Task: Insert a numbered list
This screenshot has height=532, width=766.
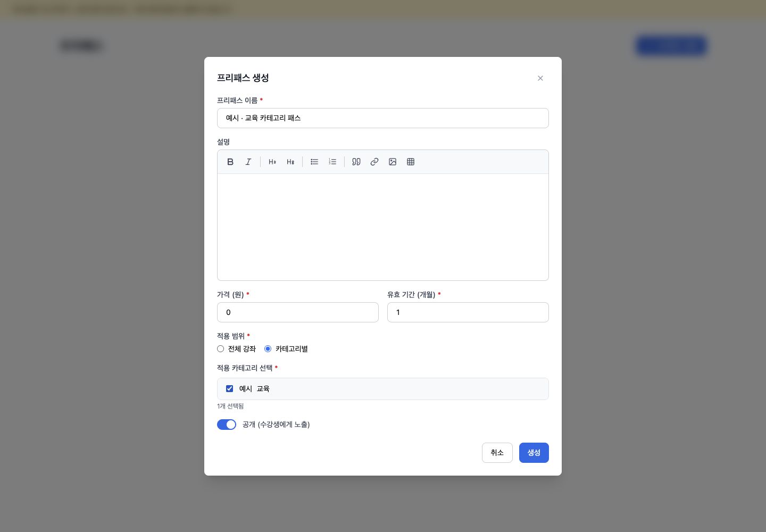Action: click(x=332, y=162)
